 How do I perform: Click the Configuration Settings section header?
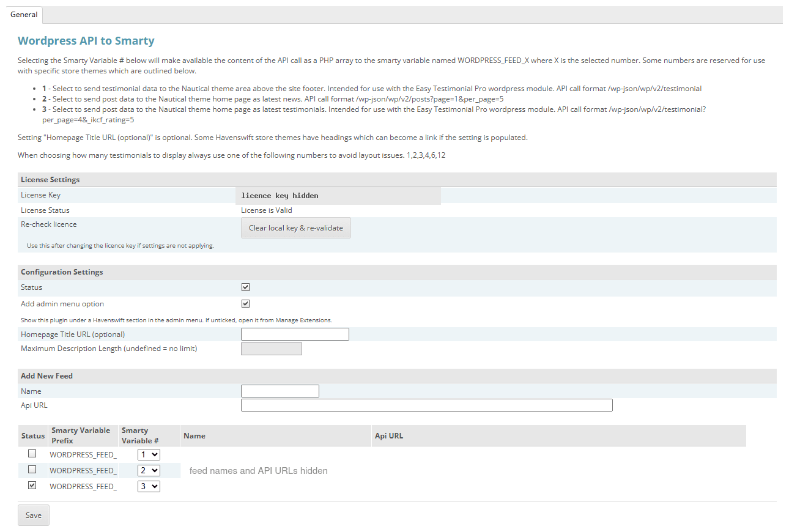coord(398,272)
